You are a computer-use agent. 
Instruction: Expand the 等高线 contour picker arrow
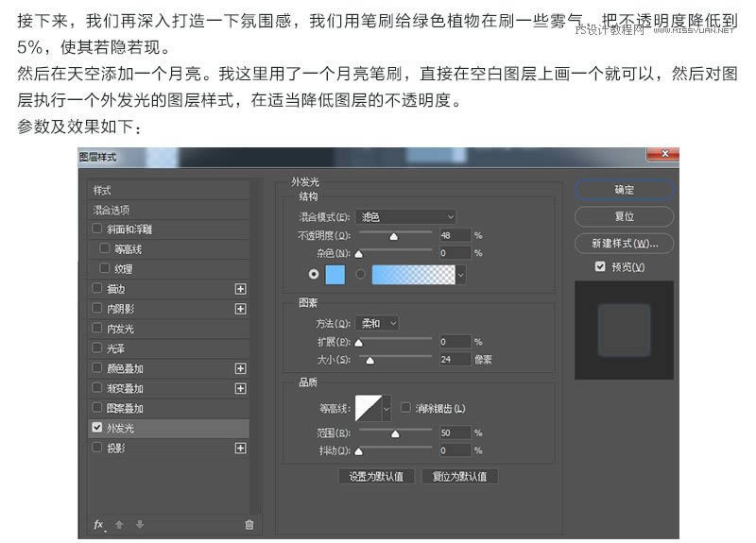[386, 408]
